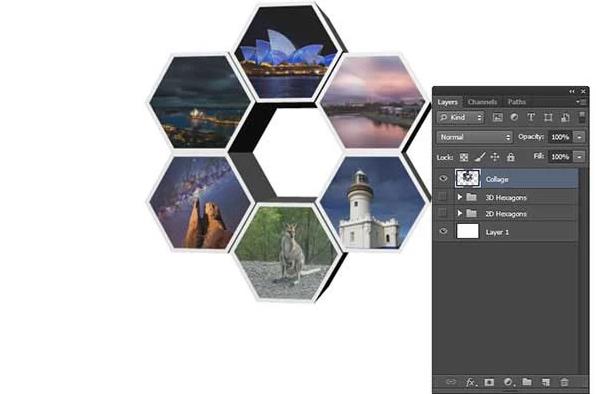
Task: Click the Fill label
Action: 539,156
